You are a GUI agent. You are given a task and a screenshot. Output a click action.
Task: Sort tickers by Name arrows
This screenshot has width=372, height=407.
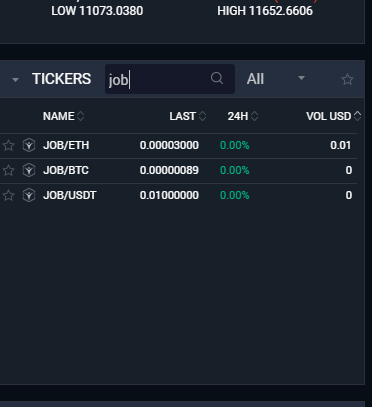81,116
